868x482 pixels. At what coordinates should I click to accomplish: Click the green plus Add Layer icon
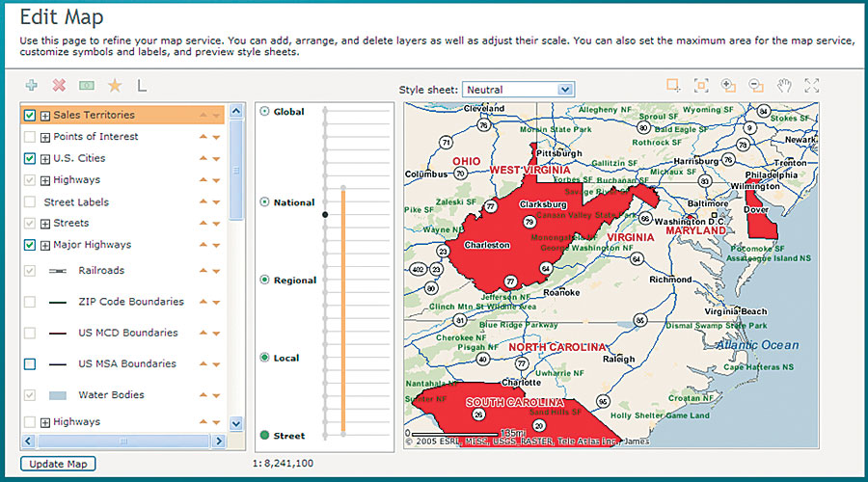point(32,85)
